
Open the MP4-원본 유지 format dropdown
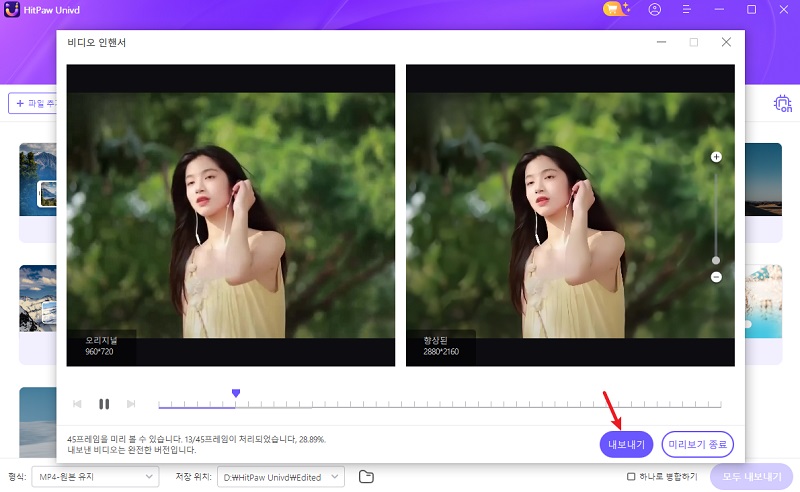point(95,477)
